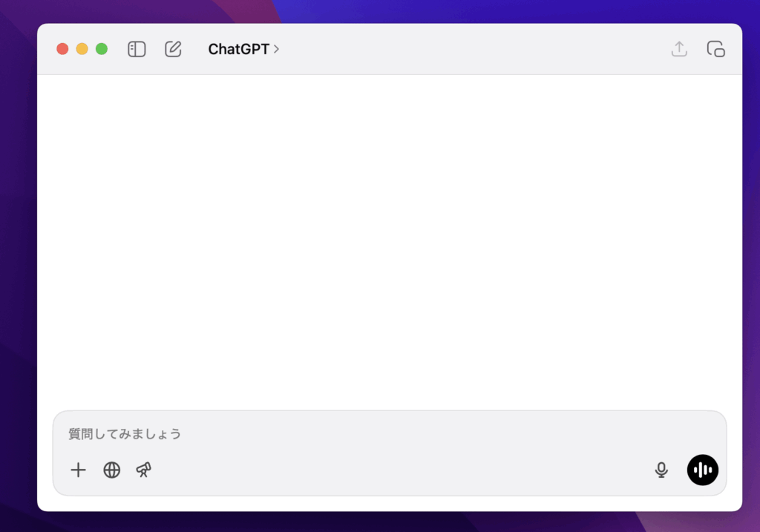760x532 pixels.
Task: Maximize window with green button
Action: click(102, 49)
